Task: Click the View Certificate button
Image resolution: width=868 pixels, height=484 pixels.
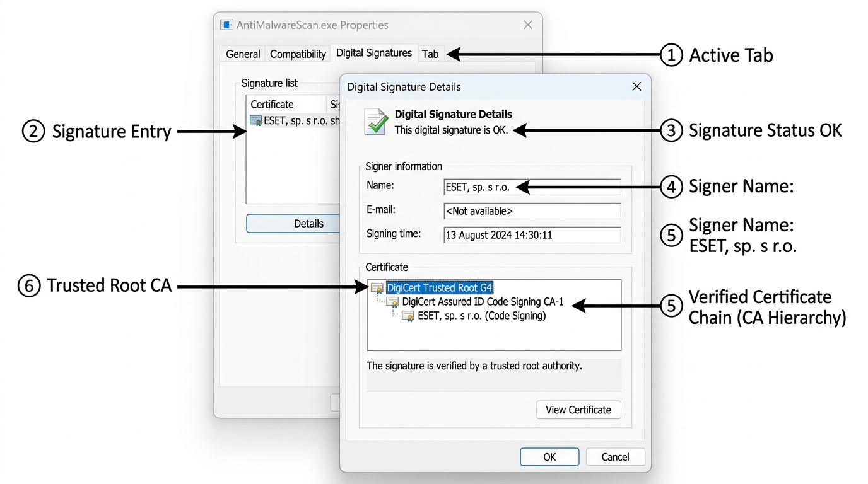Action: [x=578, y=410]
